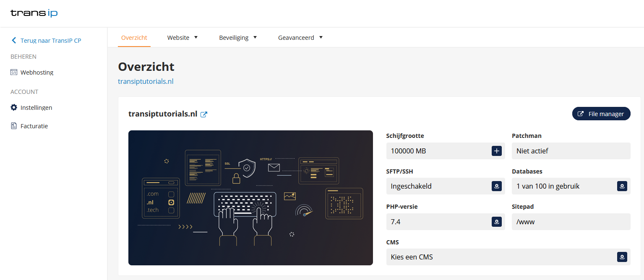Click the website preview illustration
Image resolution: width=644 pixels, height=280 pixels.
(250, 198)
